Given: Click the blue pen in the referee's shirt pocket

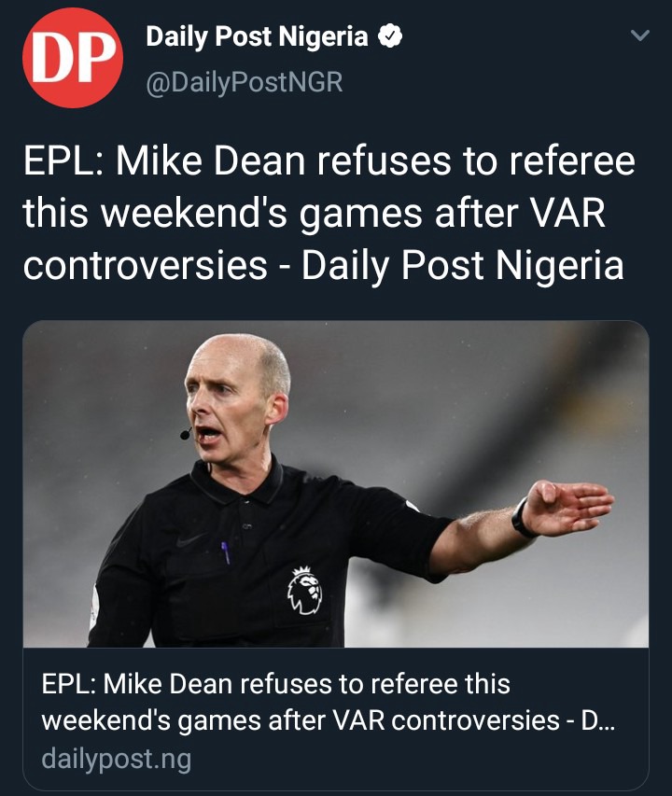Looking at the screenshot, I should [x=225, y=552].
